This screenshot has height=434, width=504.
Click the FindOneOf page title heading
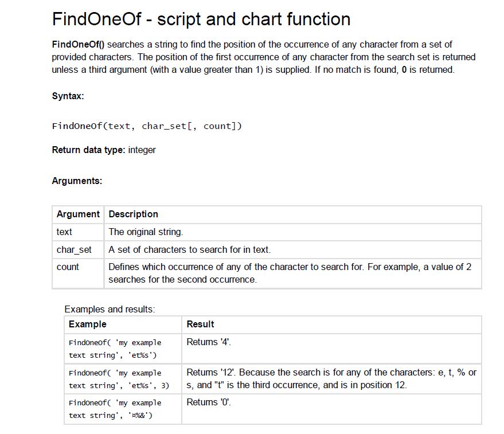201,19
